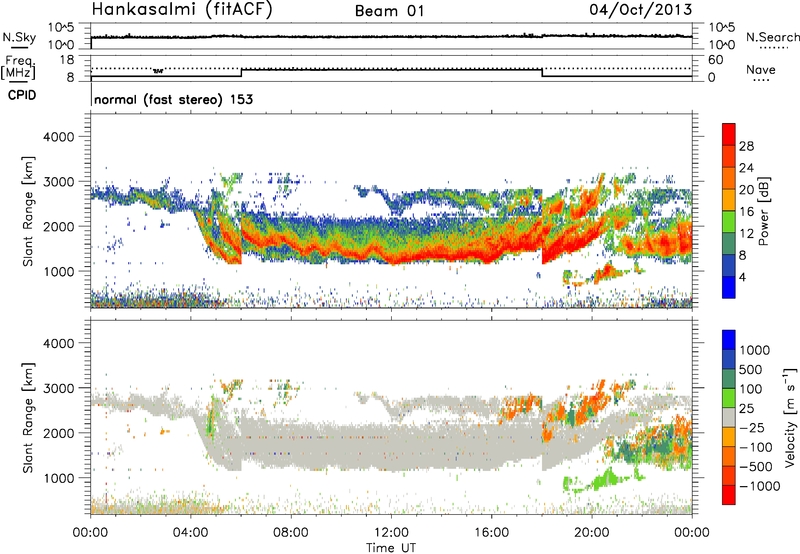Click the "Time UT" axis title
Screen dimensions: 800x554
coord(391,547)
